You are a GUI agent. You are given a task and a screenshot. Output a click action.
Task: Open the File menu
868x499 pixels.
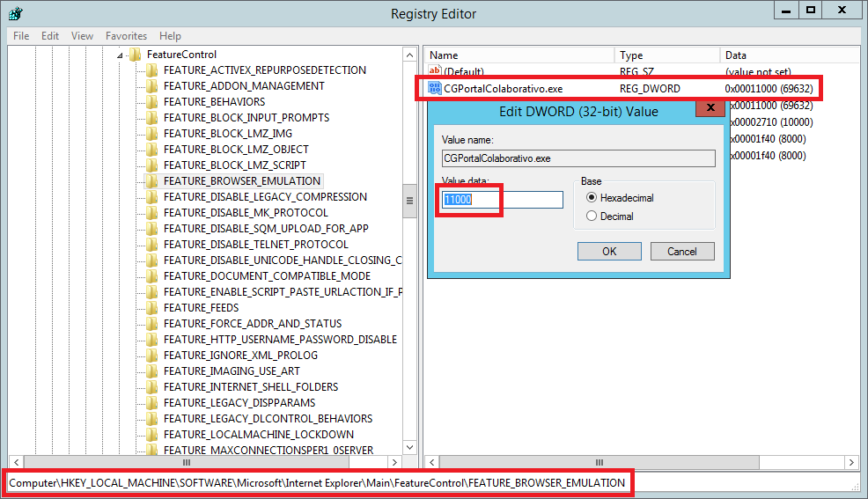pyautogui.click(x=21, y=36)
